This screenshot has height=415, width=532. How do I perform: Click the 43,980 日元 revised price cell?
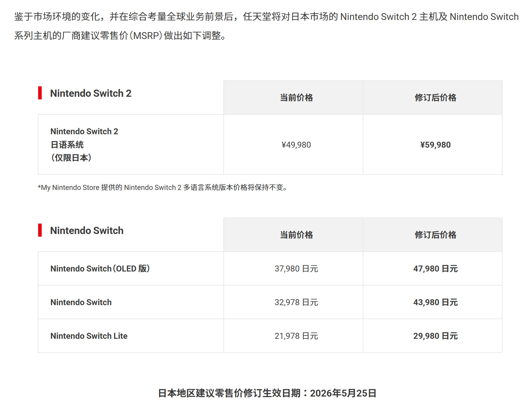(433, 302)
